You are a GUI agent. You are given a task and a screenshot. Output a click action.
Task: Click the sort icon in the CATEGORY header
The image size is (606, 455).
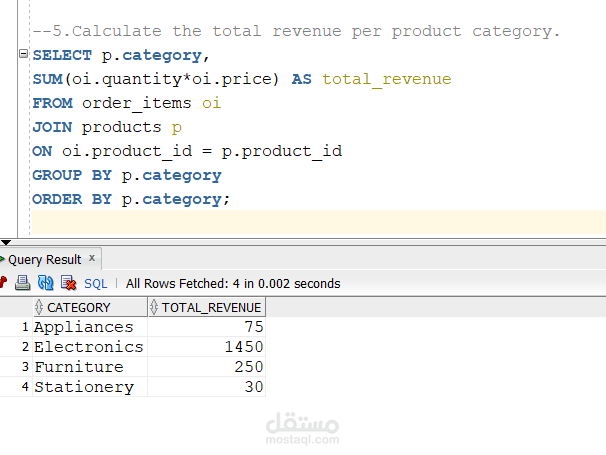point(40,308)
